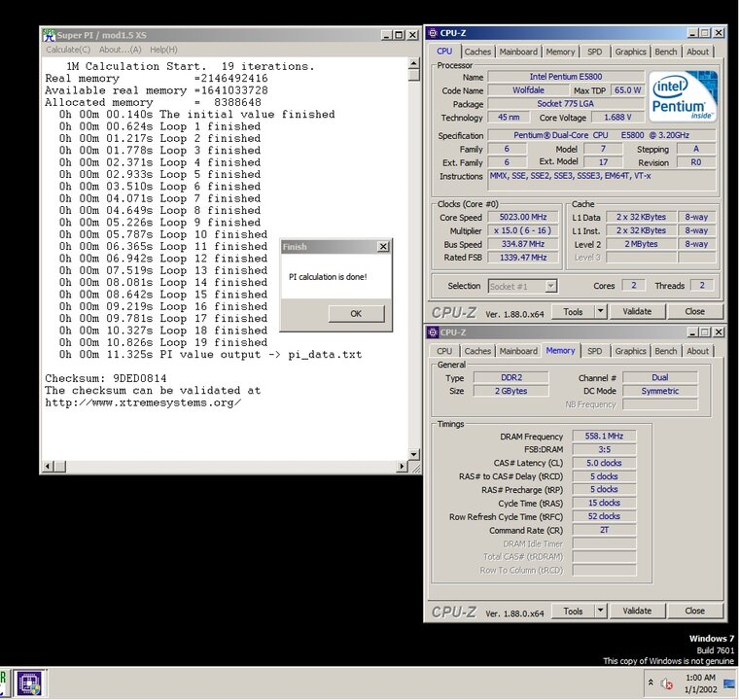Close the Finish dialog with X
739x700 pixels.
coord(384,247)
